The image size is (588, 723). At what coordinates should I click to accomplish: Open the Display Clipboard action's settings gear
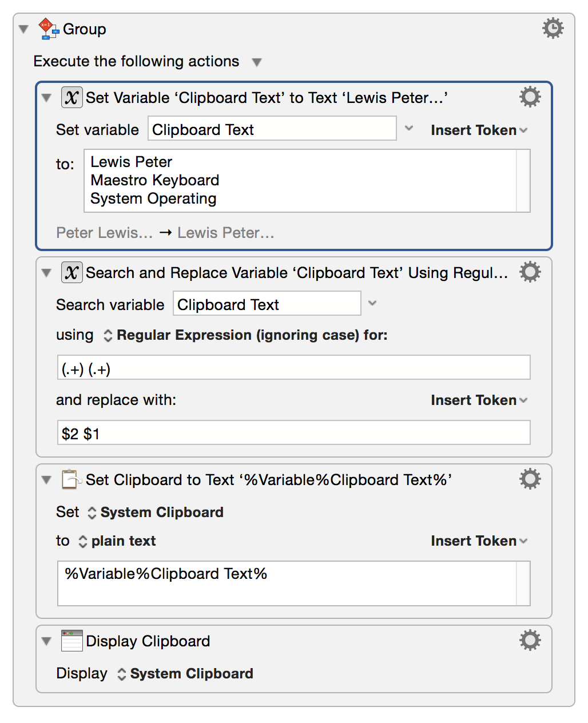[x=529, y=640]
